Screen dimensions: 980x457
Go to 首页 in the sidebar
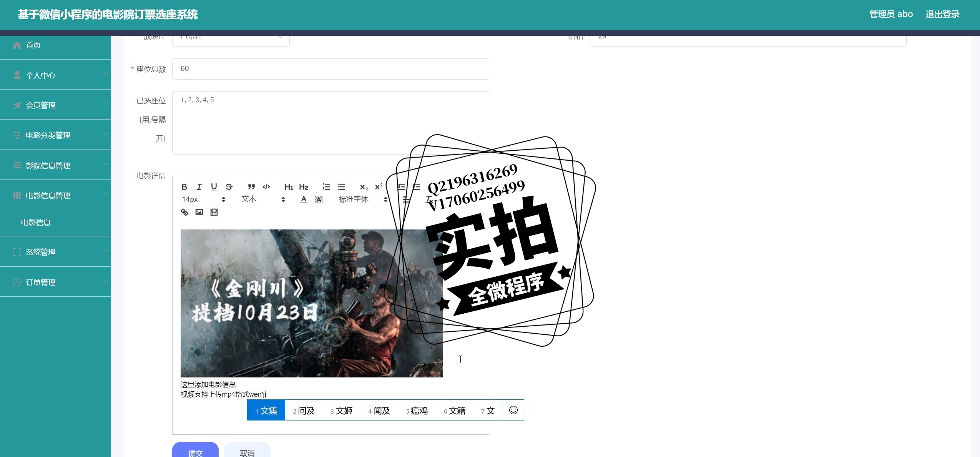click(55, 45)
